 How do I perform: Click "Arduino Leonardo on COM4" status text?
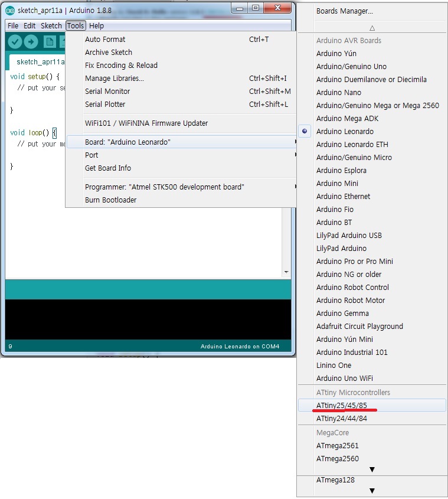(240, 347)
